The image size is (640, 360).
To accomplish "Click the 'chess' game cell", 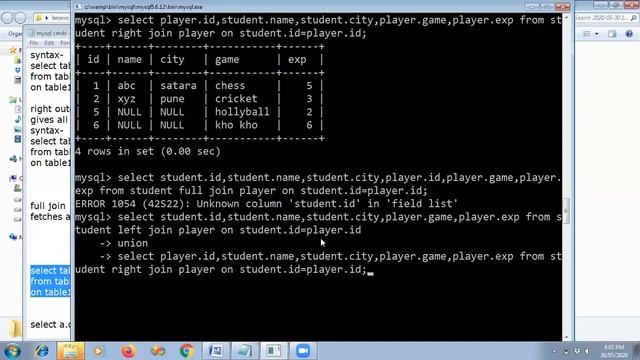I will (x=230, y=86).
